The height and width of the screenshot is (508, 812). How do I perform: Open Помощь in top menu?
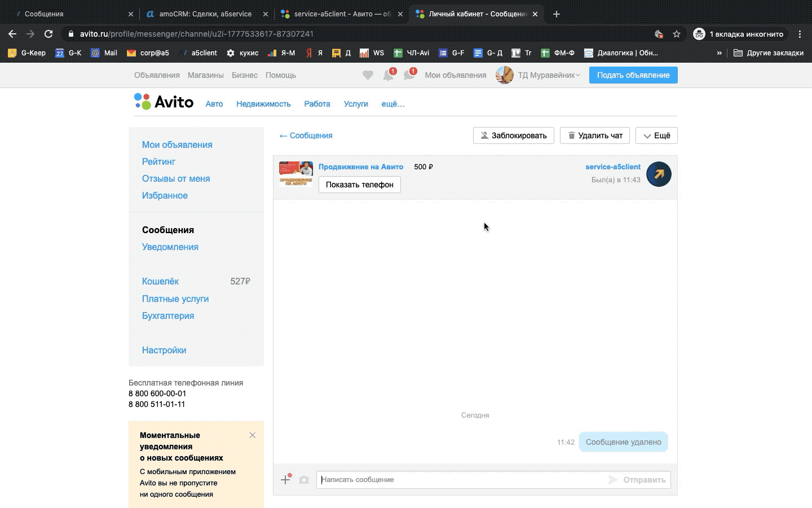[281, 75]
